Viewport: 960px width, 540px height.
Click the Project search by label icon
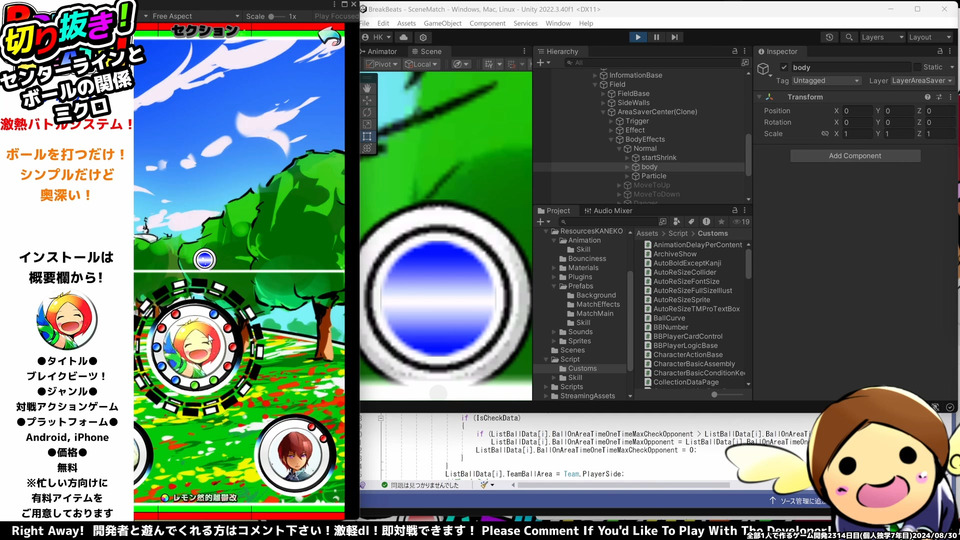(x=691, y=222)
